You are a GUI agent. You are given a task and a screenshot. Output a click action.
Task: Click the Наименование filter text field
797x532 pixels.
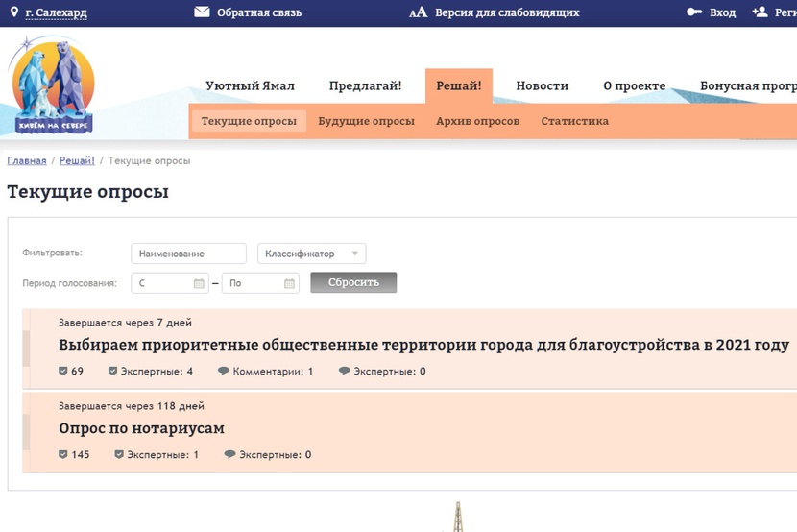tap(188, 254)
